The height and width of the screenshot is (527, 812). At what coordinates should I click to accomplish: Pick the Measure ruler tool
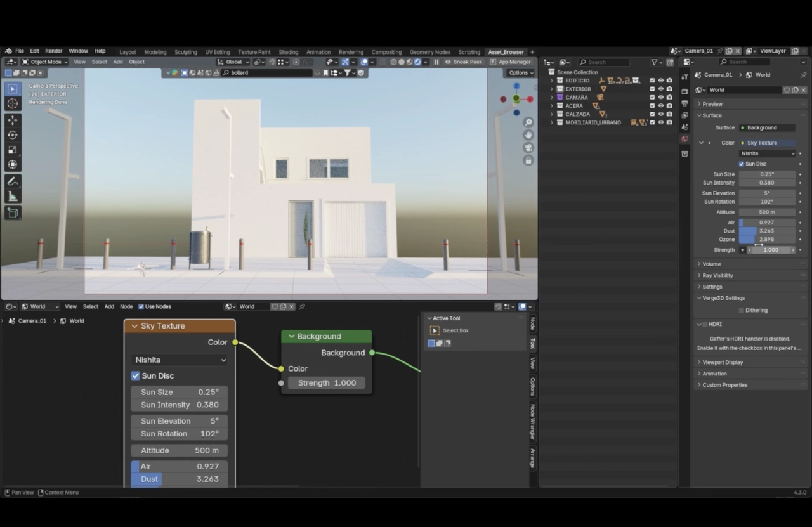[x=13, y=197]
